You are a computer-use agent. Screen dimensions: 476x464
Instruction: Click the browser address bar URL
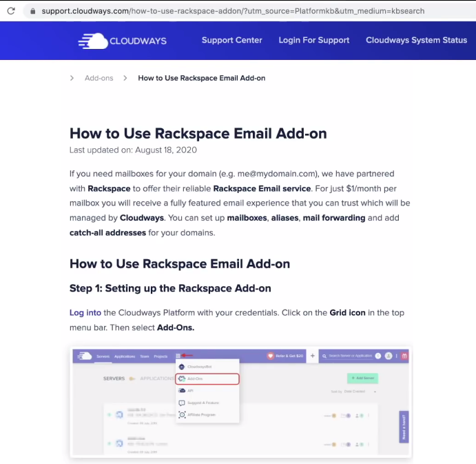pyautogui.click(x=233, y=11)
